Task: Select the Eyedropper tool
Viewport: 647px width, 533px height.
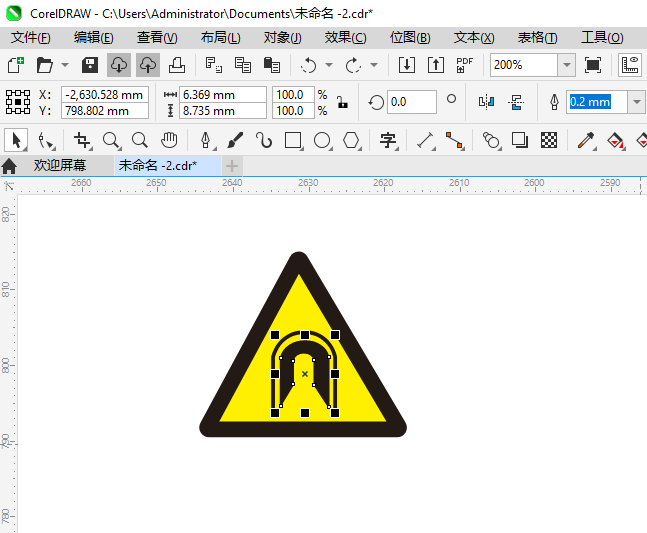Action: (x=586, y=141)
